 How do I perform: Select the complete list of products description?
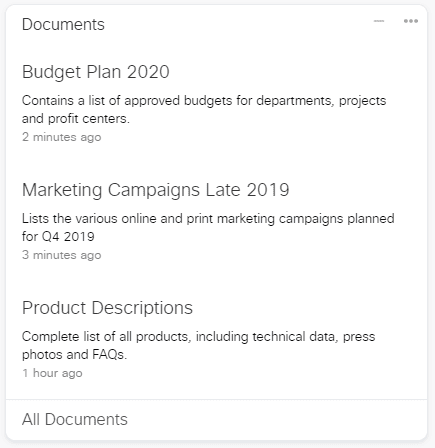tap(199, 345)
